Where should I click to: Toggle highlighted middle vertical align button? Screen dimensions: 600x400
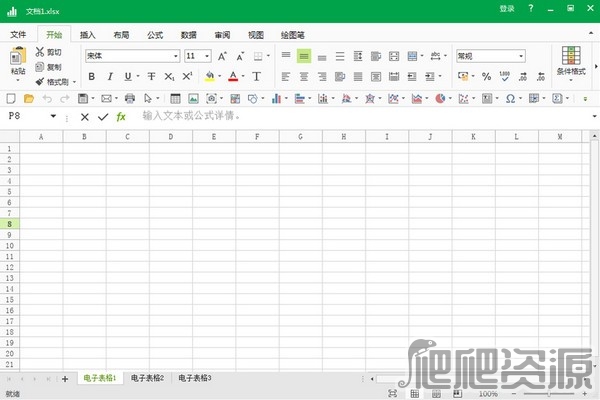pos(304,56)
